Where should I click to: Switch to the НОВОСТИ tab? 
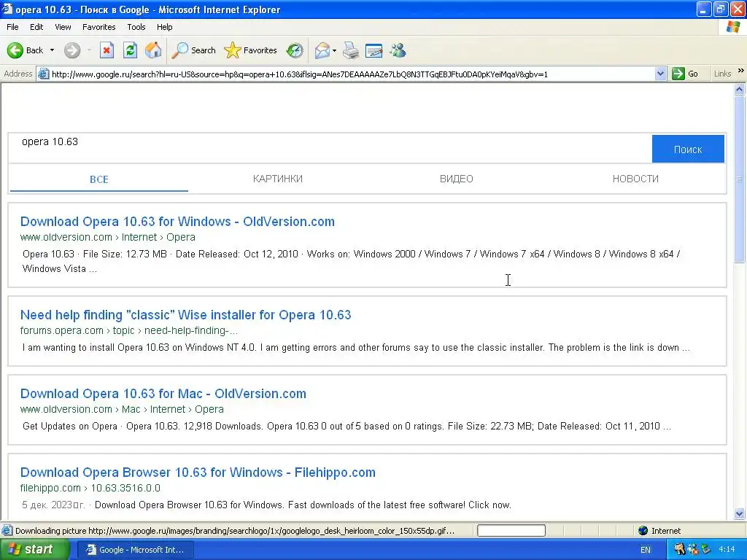click(x=635, y=179)
